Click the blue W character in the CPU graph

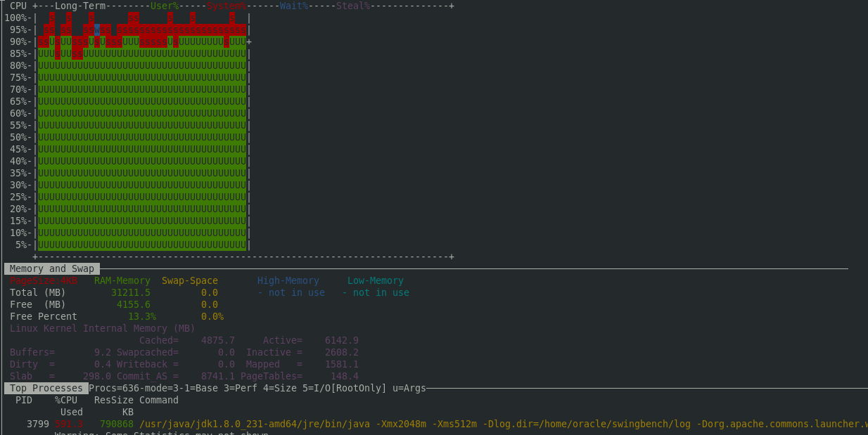pyautogui.click(x=97, y=30)
